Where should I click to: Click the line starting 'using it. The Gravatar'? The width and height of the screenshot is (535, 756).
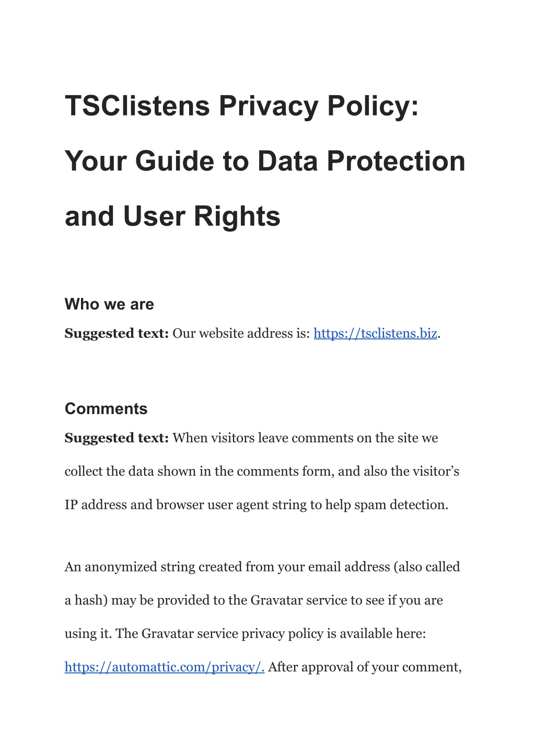click(246, 634)
